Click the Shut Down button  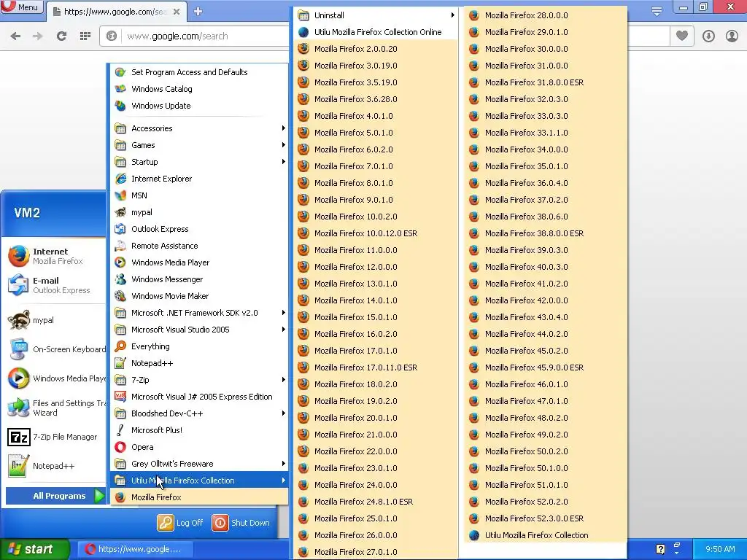[241, 523]
